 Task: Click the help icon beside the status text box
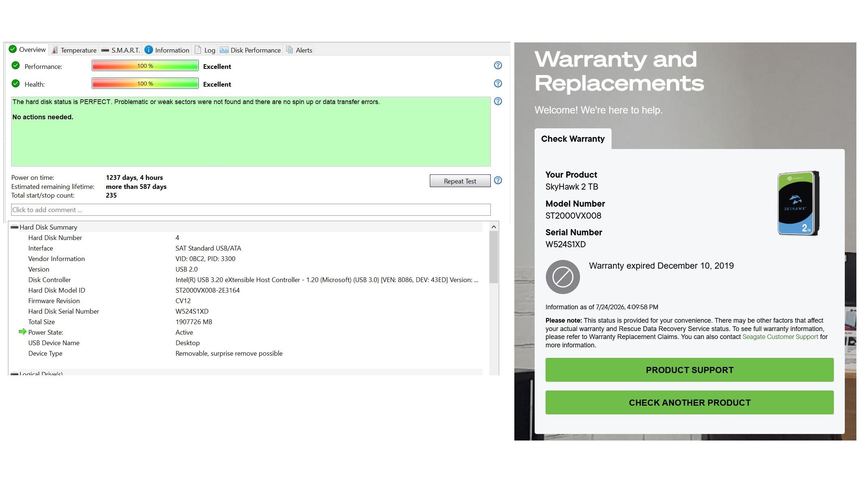[x=498, y=101]
